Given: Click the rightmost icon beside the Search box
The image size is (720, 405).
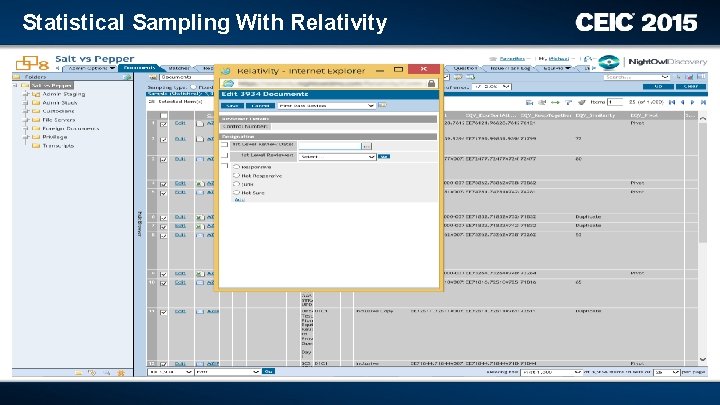Looking at the screenshot, I should [701, 77].
